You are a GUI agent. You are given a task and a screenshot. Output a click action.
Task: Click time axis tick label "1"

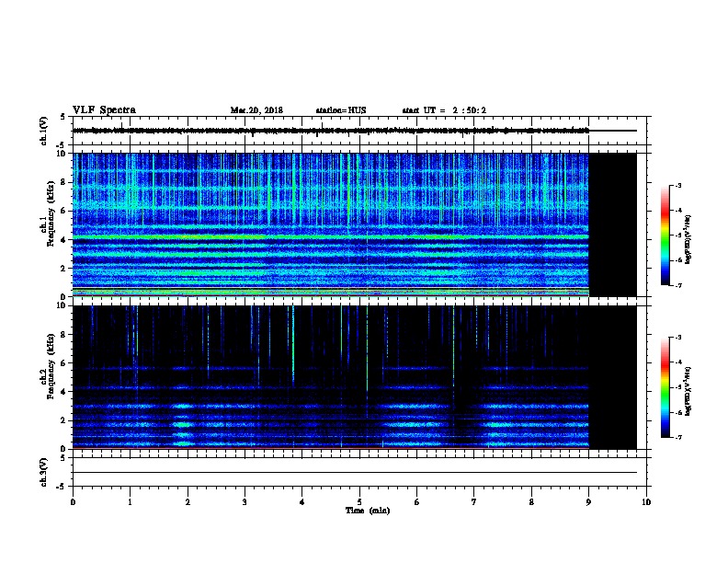pos(130,502)
